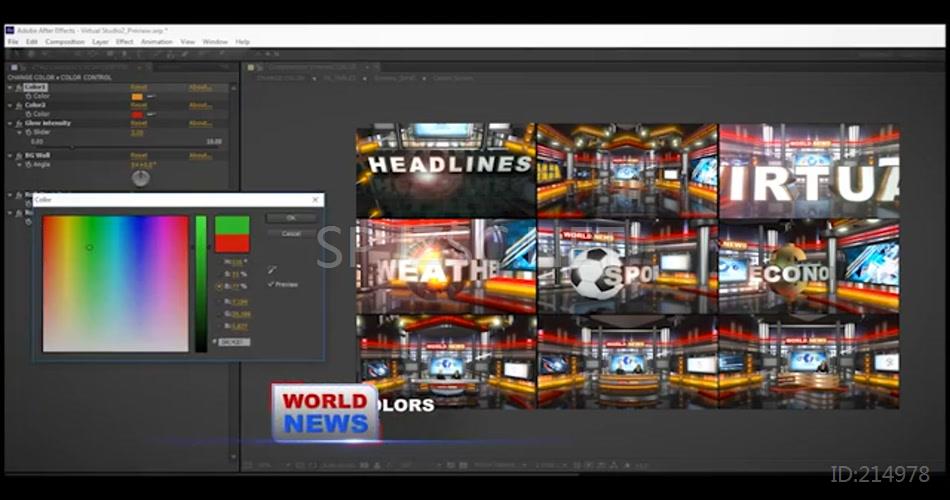Click the stopwatch icon for Color1's Color
950x500 pixels.
[x=28, y=97]
